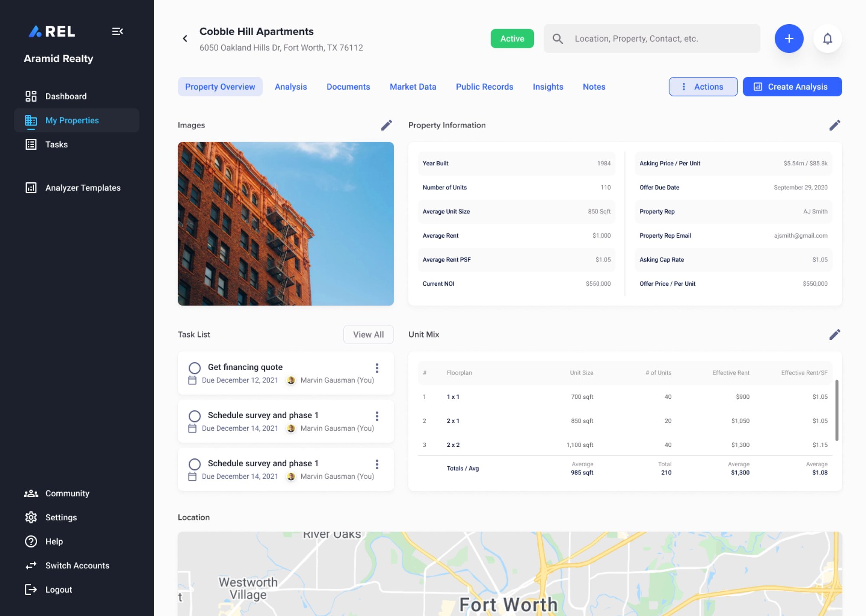The width and height of the screenshot is (866, 616).
Task: Edit the Images section pencil icon
Action: click(x=386, y=125)
